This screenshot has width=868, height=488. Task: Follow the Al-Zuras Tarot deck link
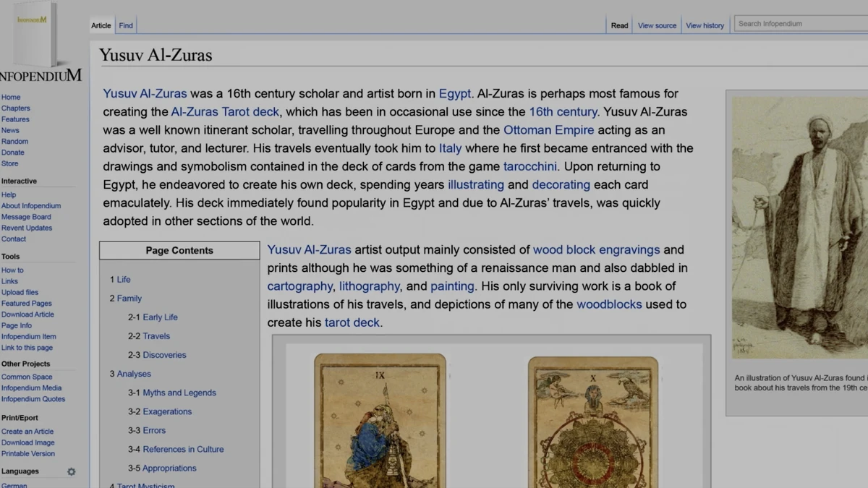pyautogui.click(x=225, y=111)
